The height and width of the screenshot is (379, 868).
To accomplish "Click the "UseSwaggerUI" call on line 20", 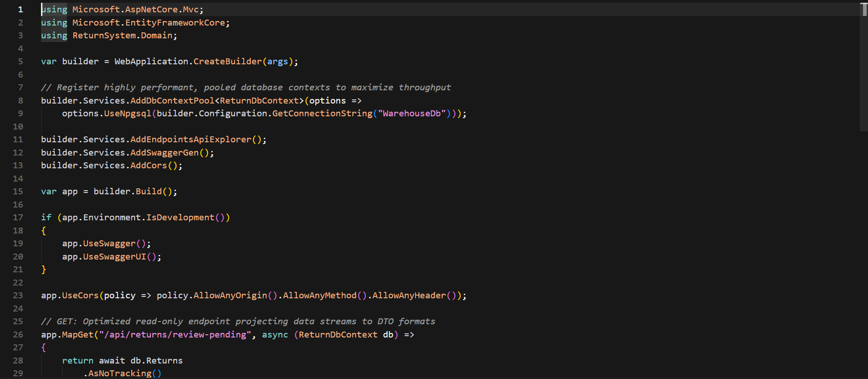I will pyautogui.click(x=115, y=257).
